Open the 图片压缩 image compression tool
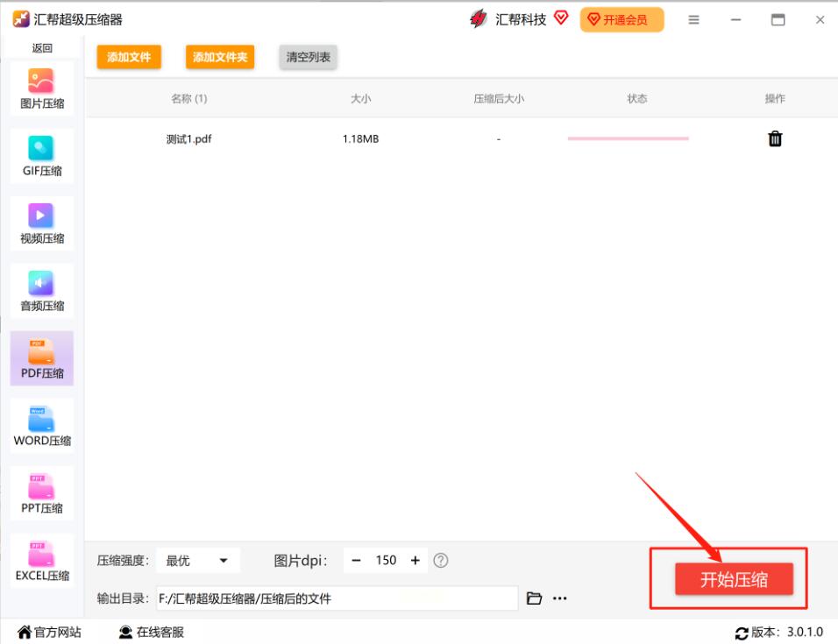 point(42,88)
